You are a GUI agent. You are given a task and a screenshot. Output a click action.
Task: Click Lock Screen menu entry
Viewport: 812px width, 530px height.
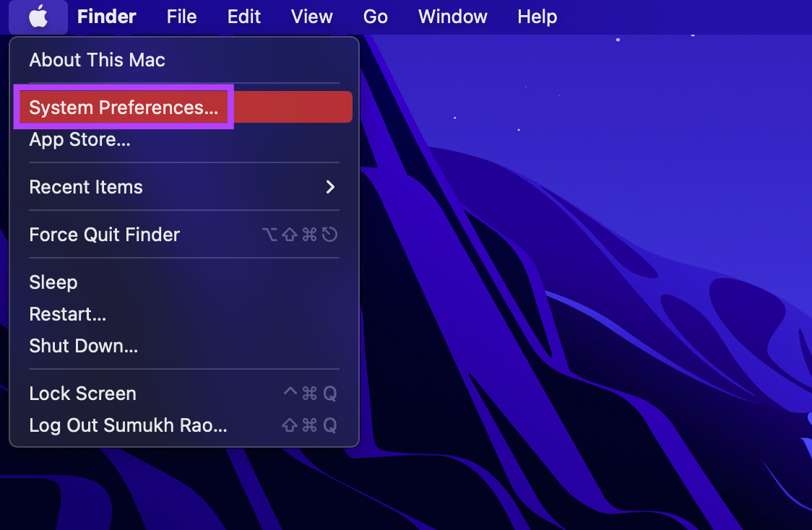coord(82,394)
